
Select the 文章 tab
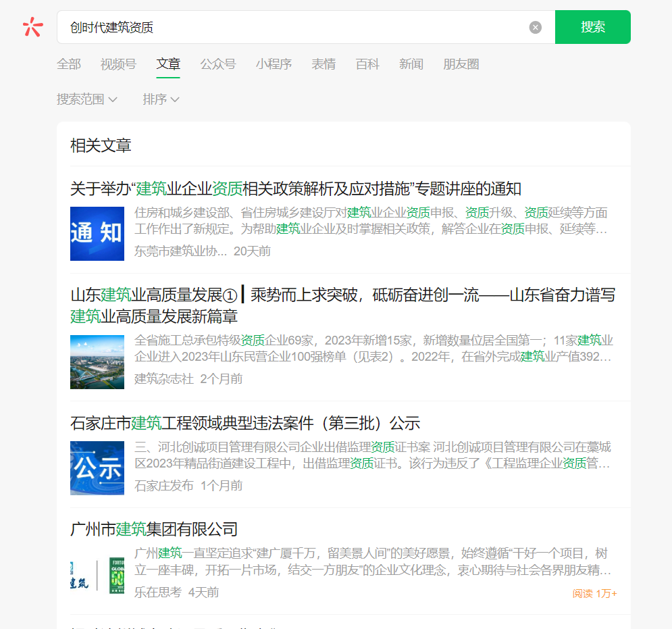(168, 64)
